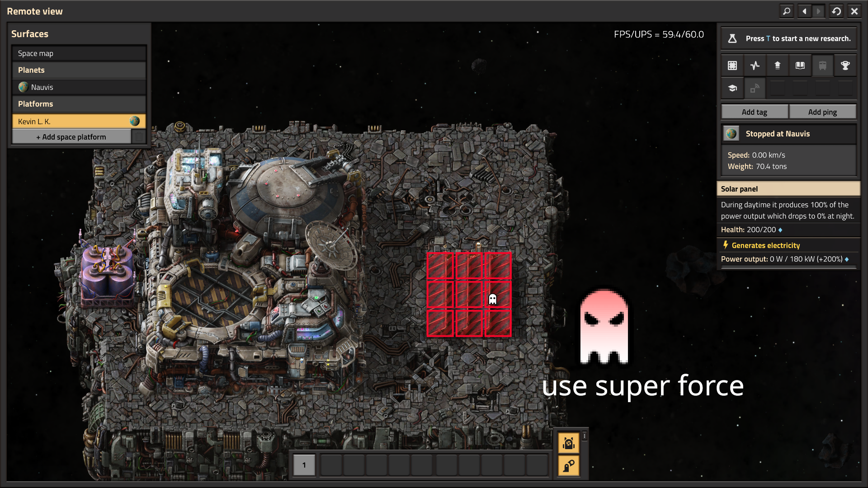Open achievements trophy icon
Screen dimensions: 868x488
(845, 66)
